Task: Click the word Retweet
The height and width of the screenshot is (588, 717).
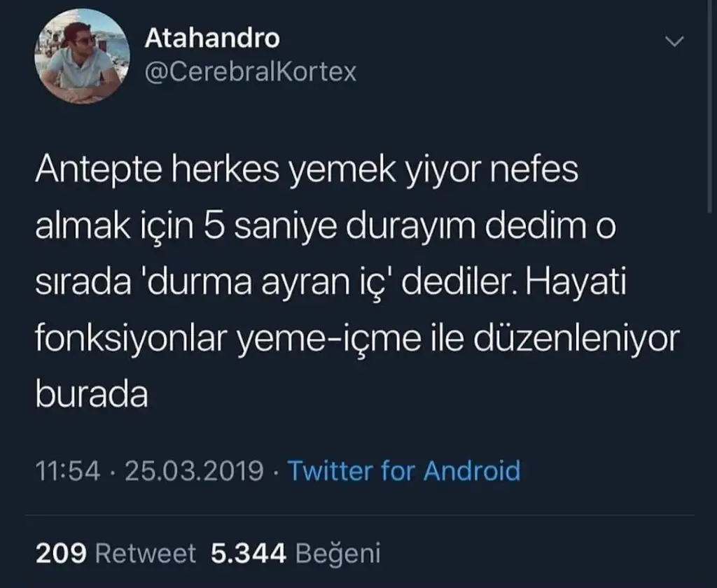Action: [146, 554]
